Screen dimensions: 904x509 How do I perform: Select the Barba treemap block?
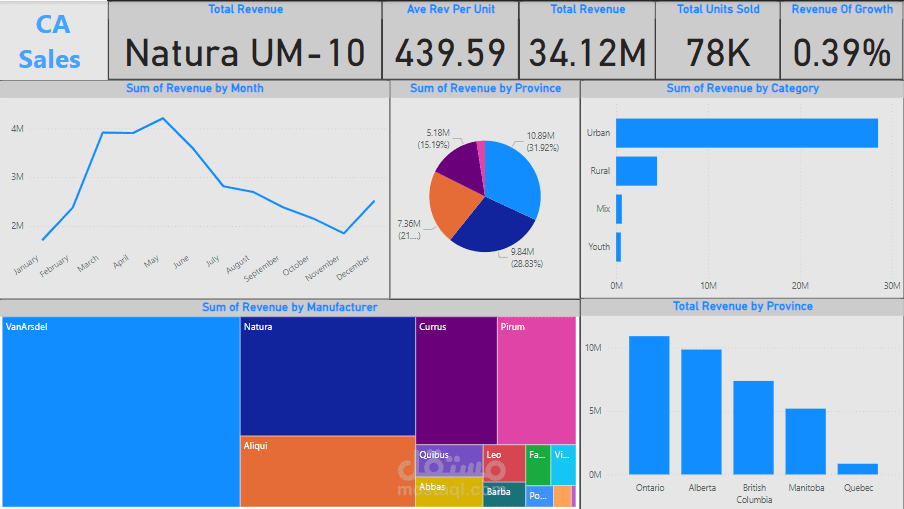click(504, 495)
